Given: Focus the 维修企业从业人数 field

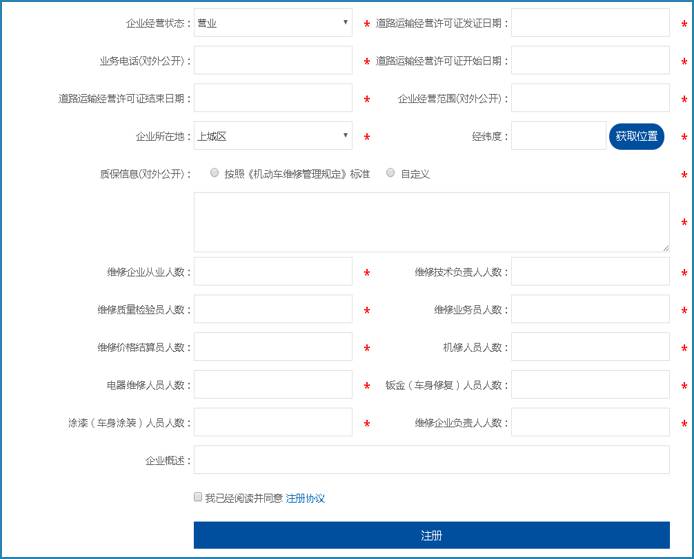Looking at the screenshot, I should tap(273, 271).
